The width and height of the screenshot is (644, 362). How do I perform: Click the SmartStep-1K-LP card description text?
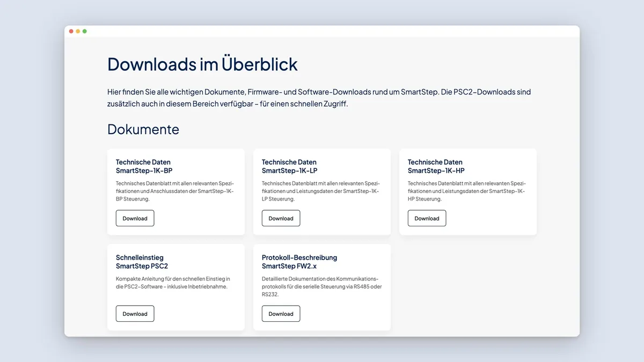pos(321,191)
